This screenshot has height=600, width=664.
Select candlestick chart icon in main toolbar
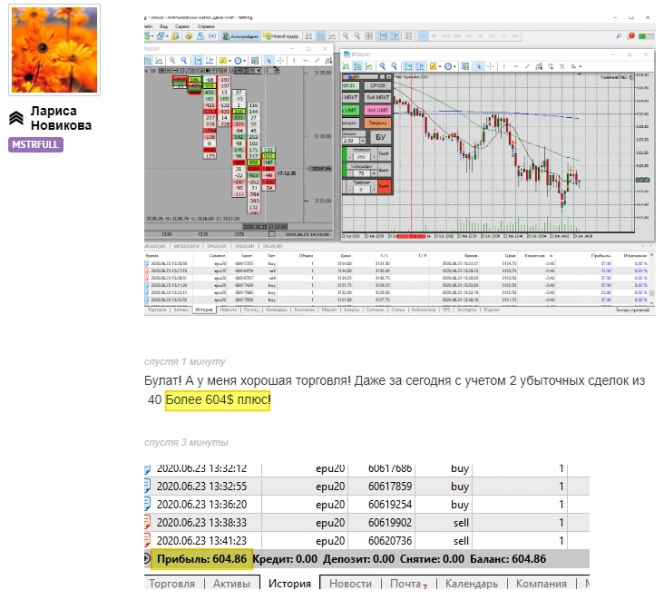pos(321,36)
